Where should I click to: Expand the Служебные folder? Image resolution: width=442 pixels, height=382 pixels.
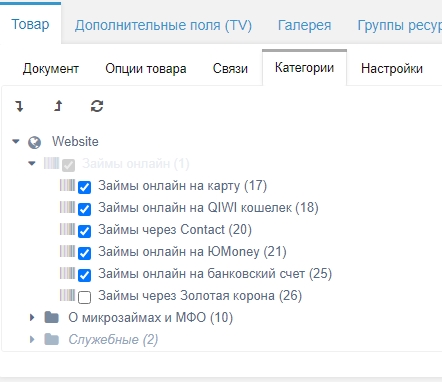(x=32, y=339)
